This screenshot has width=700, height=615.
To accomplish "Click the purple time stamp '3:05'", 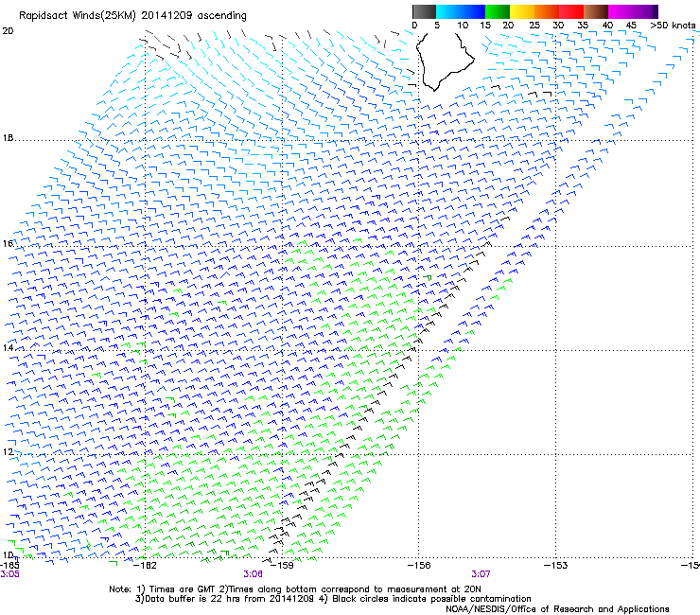I will click(9, 574).
